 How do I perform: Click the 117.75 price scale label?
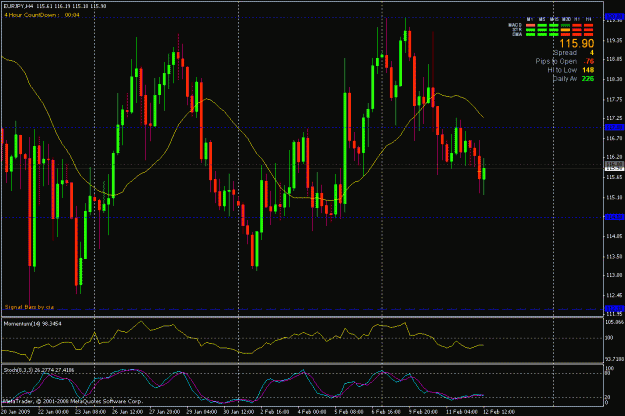click(614, 99)
